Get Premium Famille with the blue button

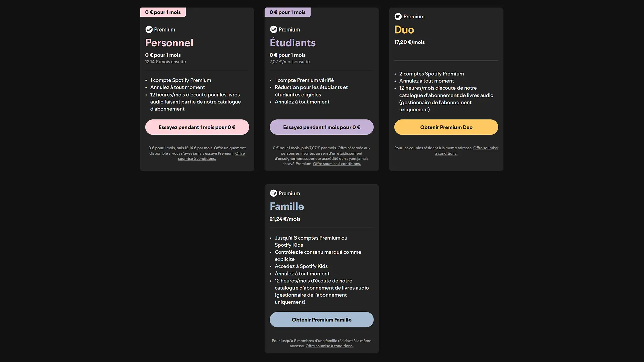coord(321,320)
